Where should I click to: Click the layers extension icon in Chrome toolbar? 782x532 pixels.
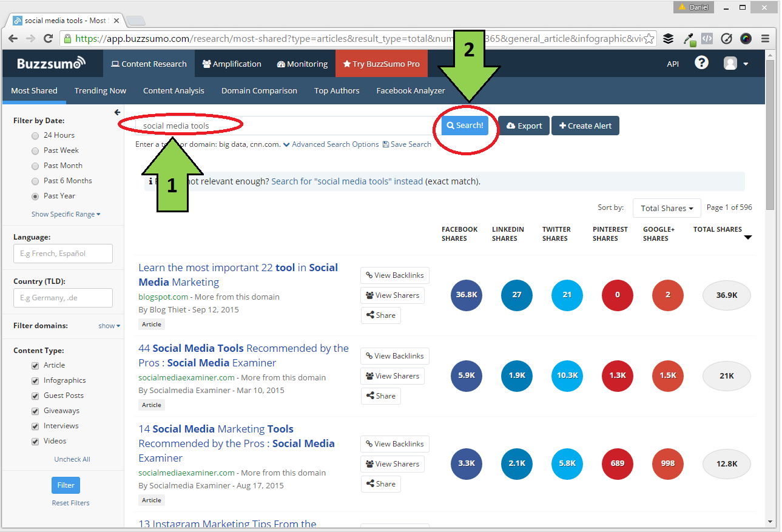tap(668, 39)
